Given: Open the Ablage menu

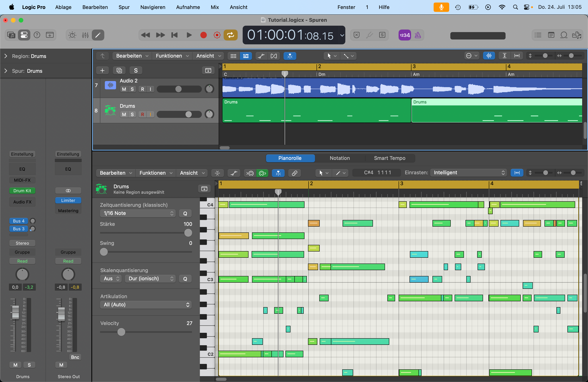Looking at the screenshot, I should 63,7.
